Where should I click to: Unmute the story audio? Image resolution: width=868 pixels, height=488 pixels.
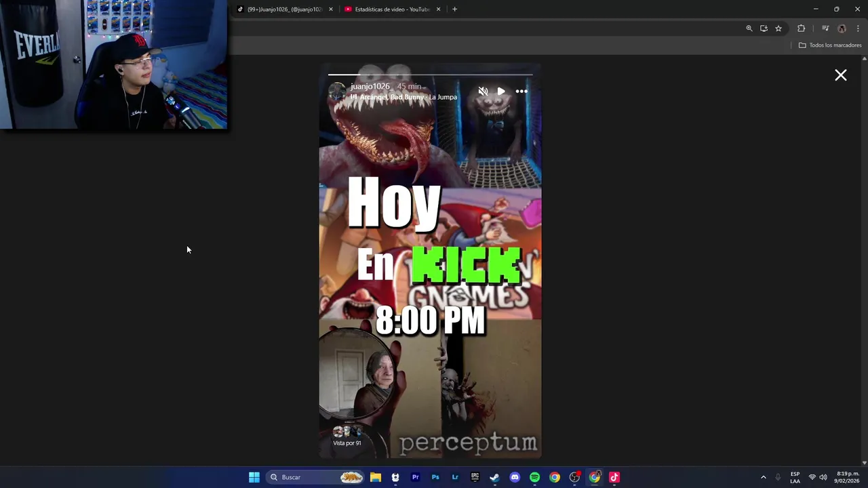click(x=483, y=91)
